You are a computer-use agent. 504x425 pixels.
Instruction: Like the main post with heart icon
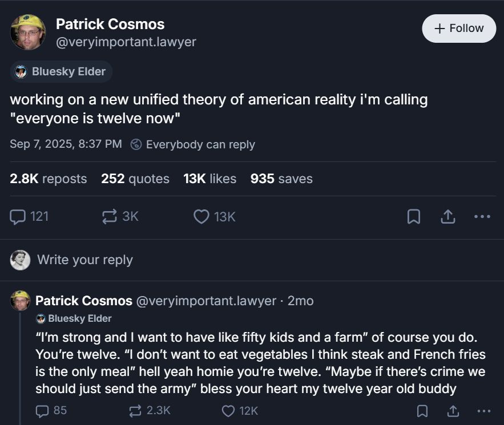tap(201, 216)
